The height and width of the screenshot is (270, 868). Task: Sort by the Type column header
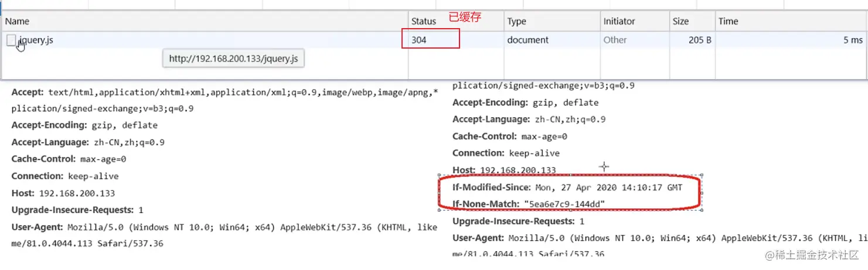point(516,21)
